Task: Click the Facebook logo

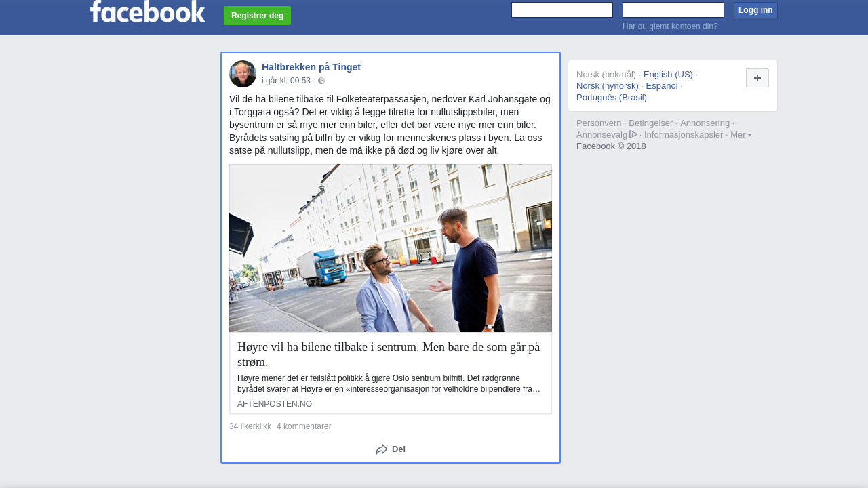Action: [x=147, y=11]
